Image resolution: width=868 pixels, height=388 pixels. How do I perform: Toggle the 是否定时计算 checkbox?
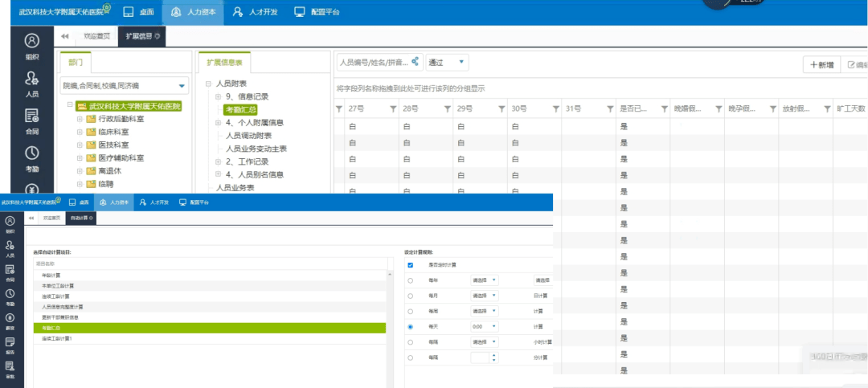[x=411, y=264]
